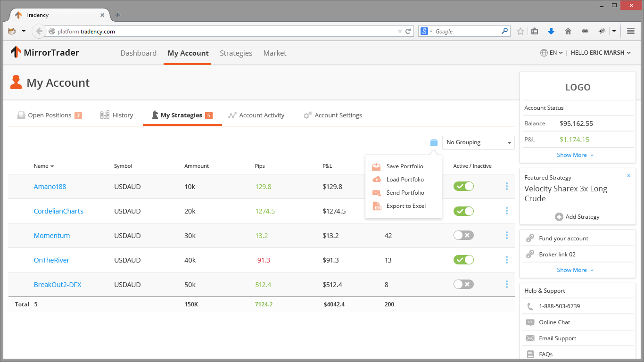Open options dots for OnTheRiver row
The image size is (644, 362).
click(507, 260)
